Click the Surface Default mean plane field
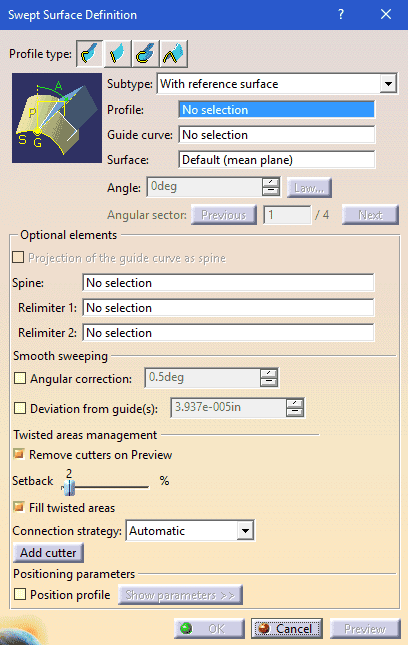The width and height of the screenshot is (408, 645). coord(277,160)
